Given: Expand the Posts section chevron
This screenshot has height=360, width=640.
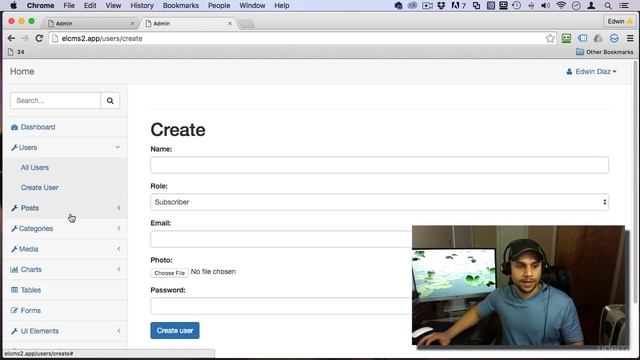Looking at the screenshot, I should pos(118,208).
